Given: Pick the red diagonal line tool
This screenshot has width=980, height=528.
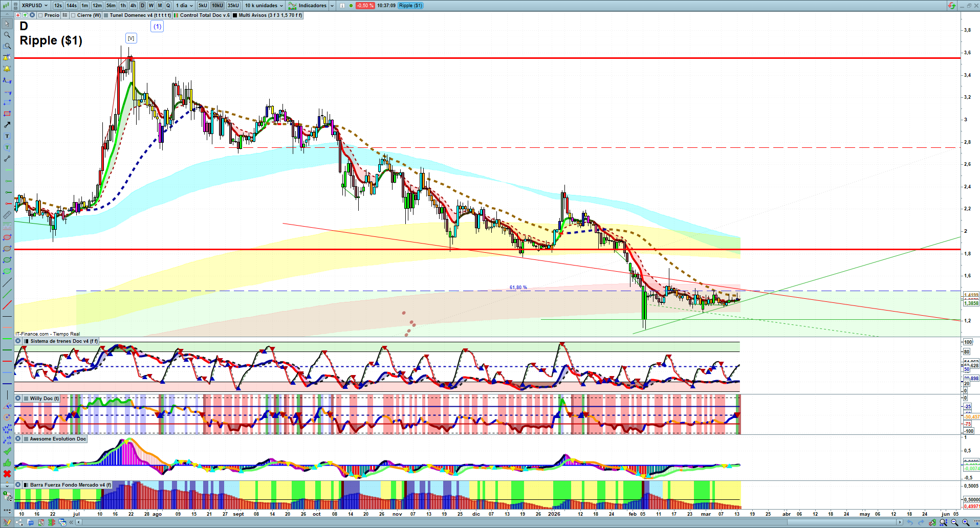Looking at the screenshot, I should [x=7, y=305].
